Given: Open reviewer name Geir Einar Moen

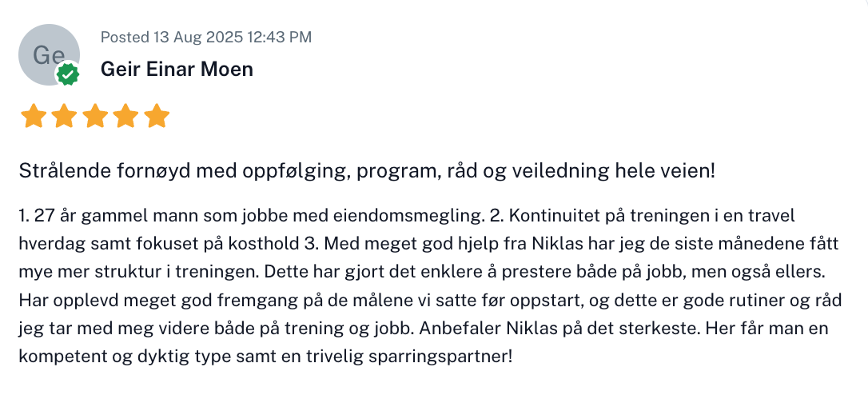Looking at the screenshot, I should tap(177, 70).
